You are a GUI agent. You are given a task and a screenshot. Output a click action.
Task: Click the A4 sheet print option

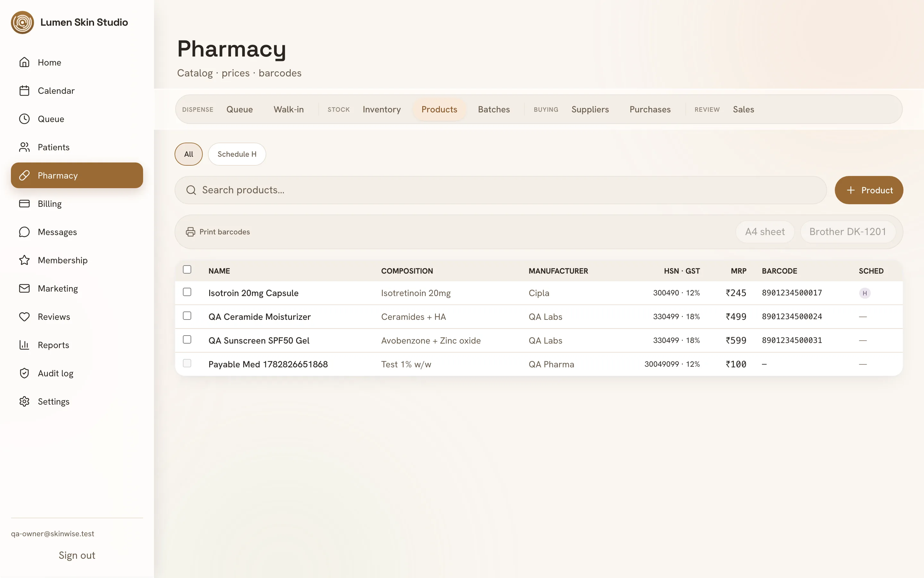[765, 232]
